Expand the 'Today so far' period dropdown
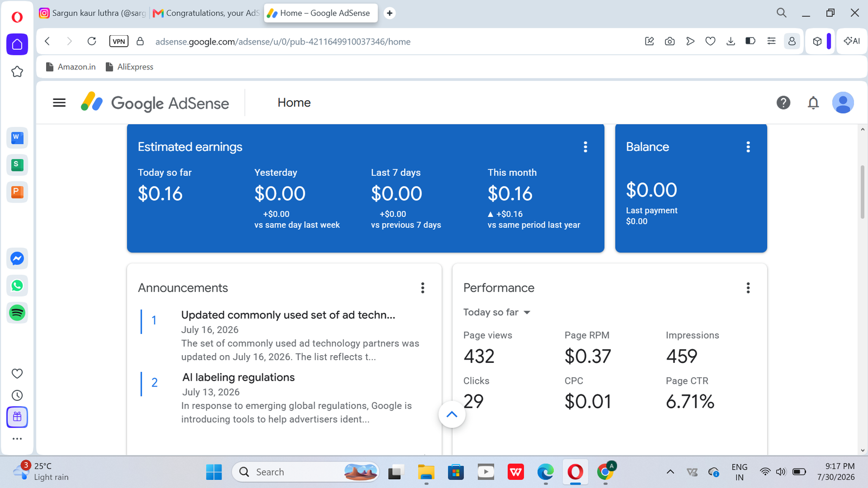868x488 pixels. click(497, 312)
